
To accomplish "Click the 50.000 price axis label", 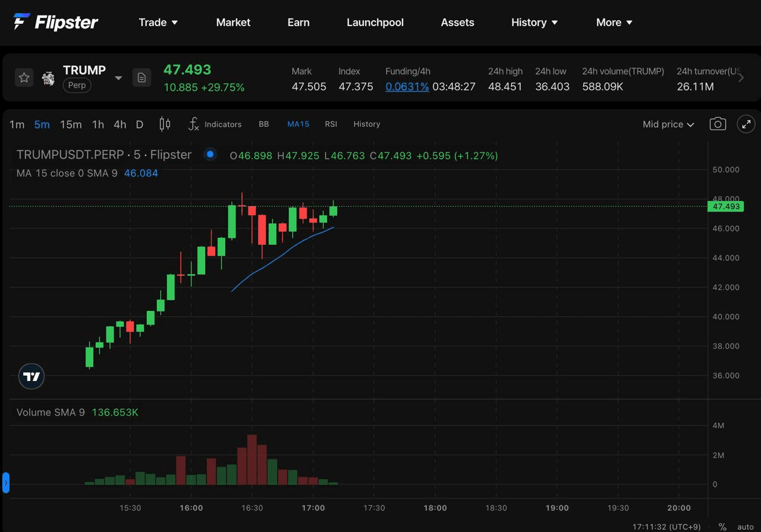I will pyautogui.click(x=726, y=169).
